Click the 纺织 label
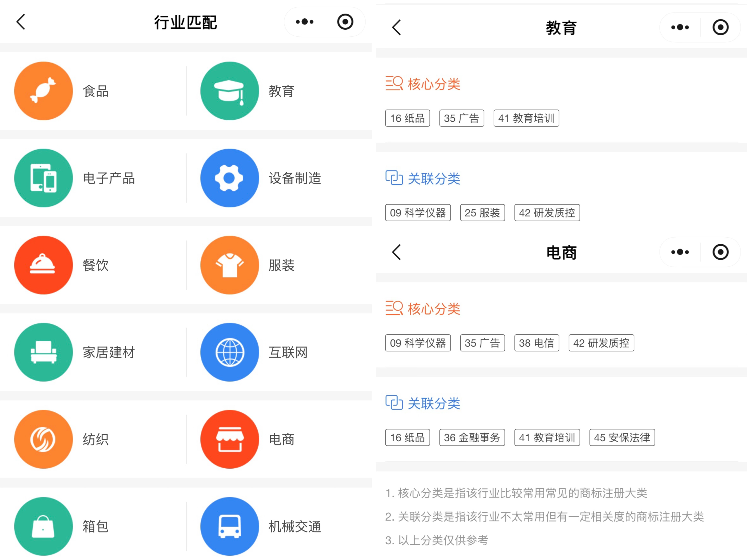The height and width of the screenshot is (560, 747). point(96,439)
